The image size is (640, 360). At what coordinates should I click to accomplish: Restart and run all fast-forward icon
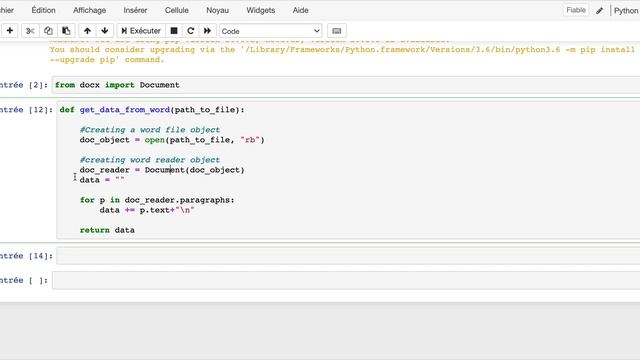(x=207, y=31)
